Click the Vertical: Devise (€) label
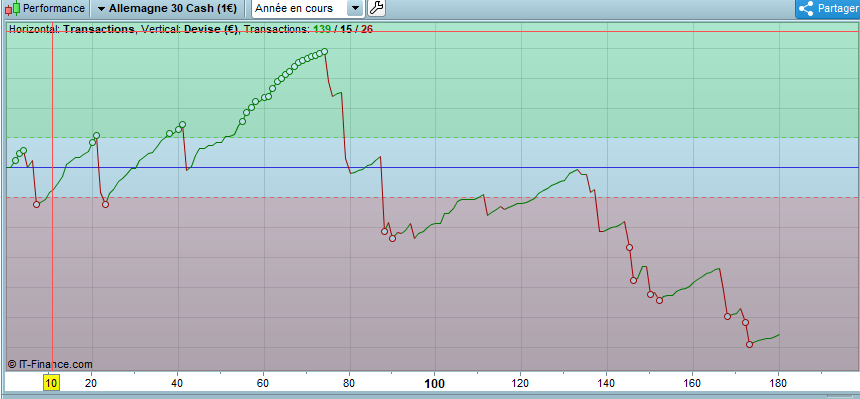Viewport: 860px width, 399px height. pos(190,29)
